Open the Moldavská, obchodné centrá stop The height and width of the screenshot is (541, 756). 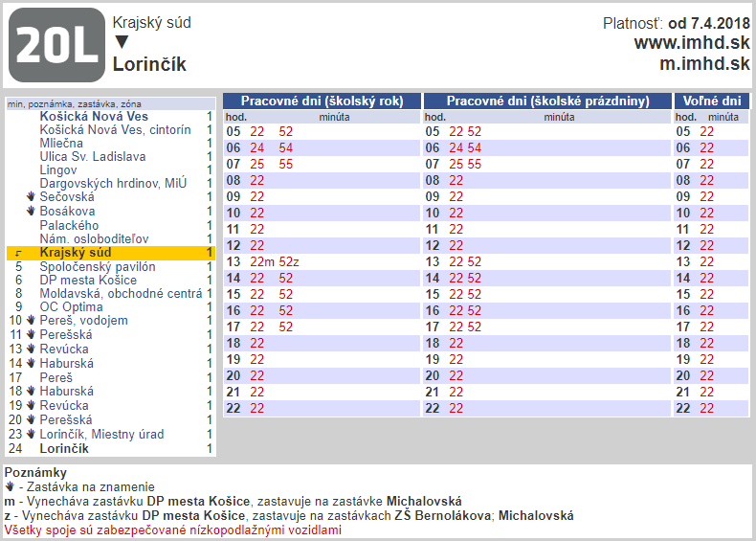pos(121,293)
